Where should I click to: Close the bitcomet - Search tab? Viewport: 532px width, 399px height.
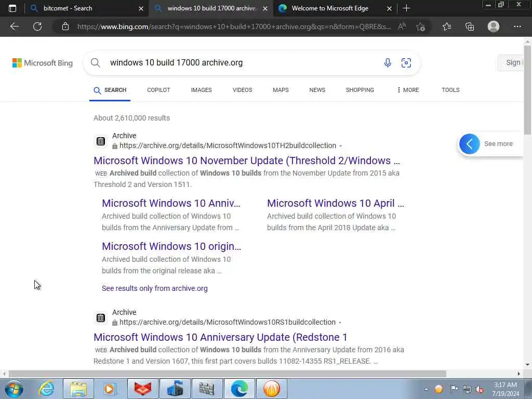141,8
